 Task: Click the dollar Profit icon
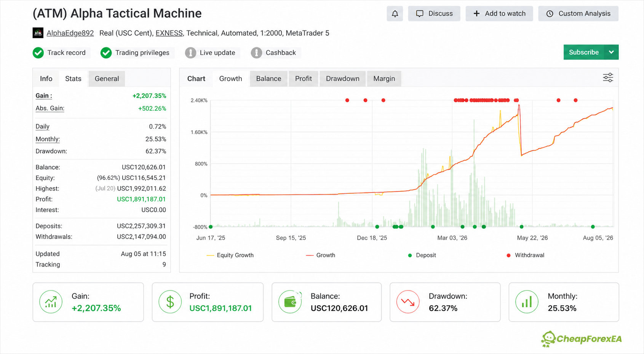170,302
